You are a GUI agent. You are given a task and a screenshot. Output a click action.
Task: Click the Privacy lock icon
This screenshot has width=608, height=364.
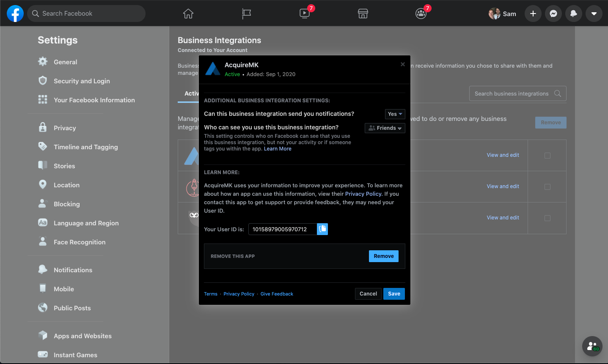pyautogui.click(x=43, y=127)
